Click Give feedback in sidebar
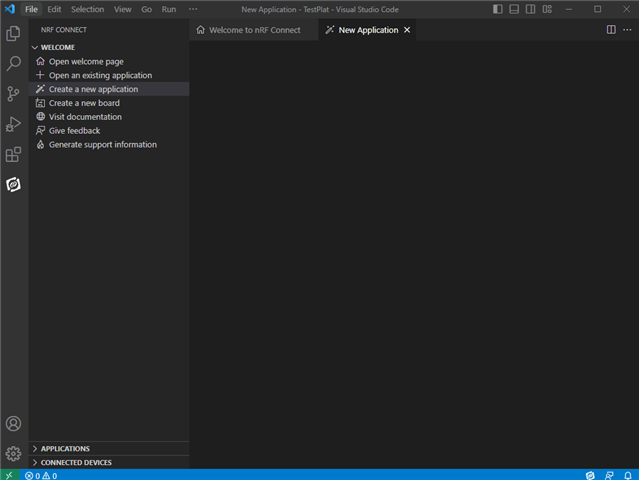 [x=108, y=131]
